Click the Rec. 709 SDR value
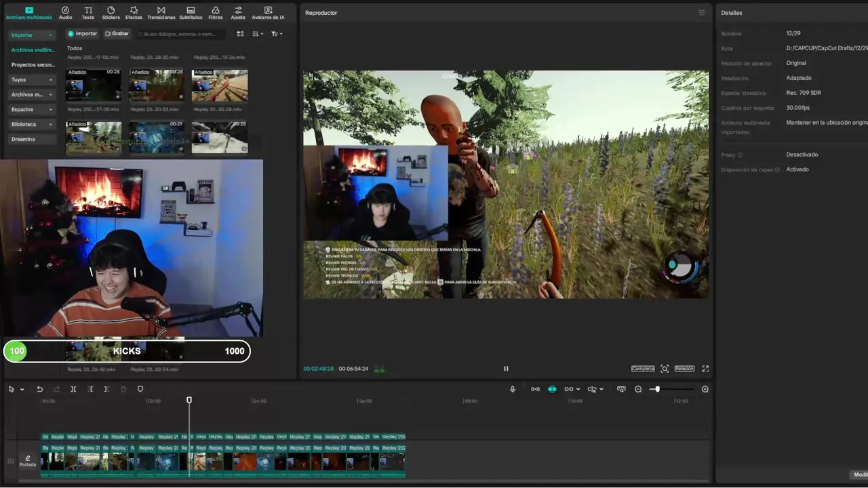The image size is (868, 488). click(803, 93)
